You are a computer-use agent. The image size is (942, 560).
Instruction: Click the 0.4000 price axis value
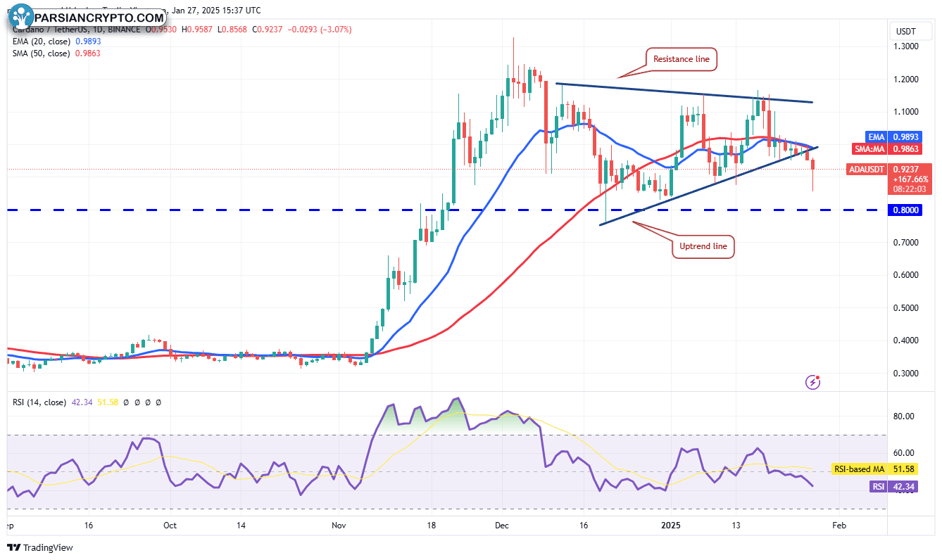click(905, 341)
